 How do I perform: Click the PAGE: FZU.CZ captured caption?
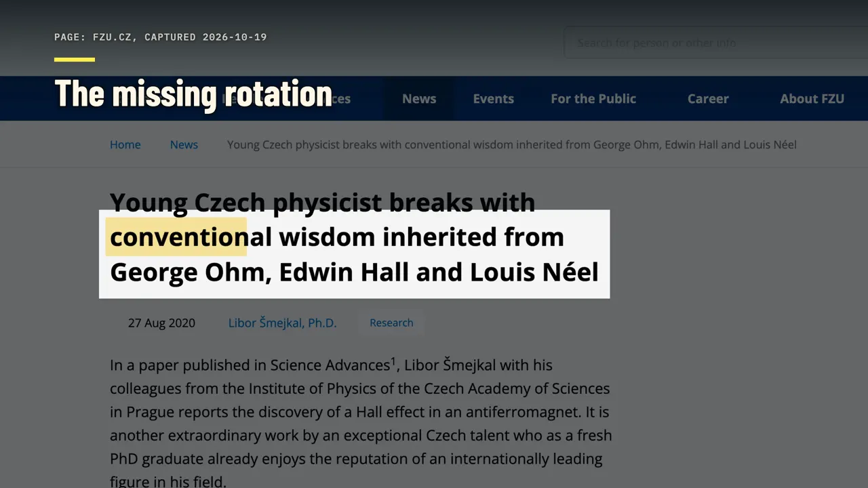click(161, 37)
